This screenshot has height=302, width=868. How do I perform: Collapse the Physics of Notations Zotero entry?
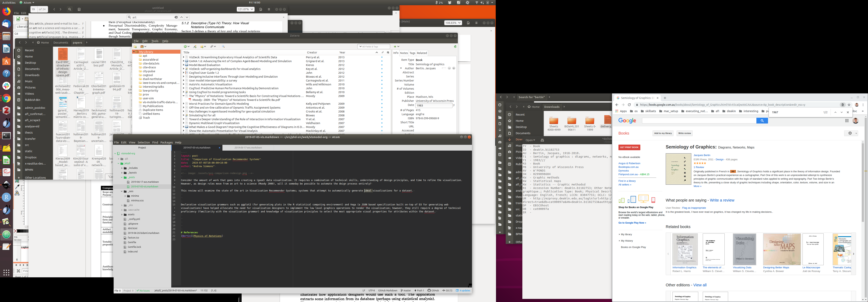[184, 96]
